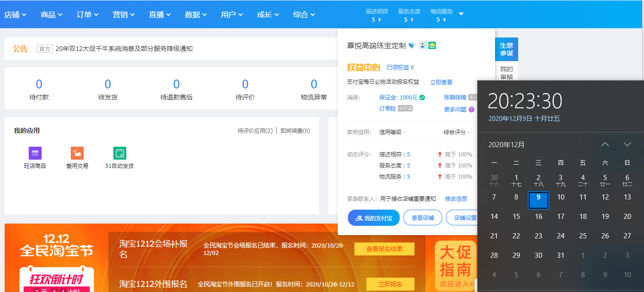Click the 2020年12月9日 十月廿五 date link
This screenshot has width=644, height=292.
pos(524,118)
